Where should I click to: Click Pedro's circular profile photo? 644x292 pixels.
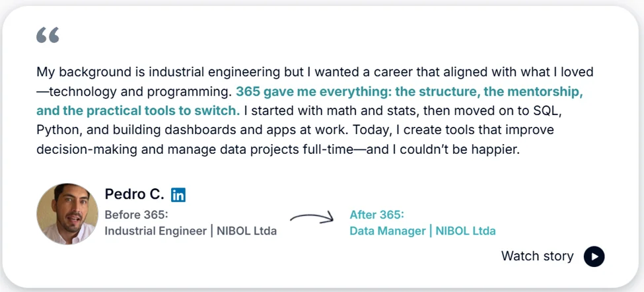click(67, 214)
